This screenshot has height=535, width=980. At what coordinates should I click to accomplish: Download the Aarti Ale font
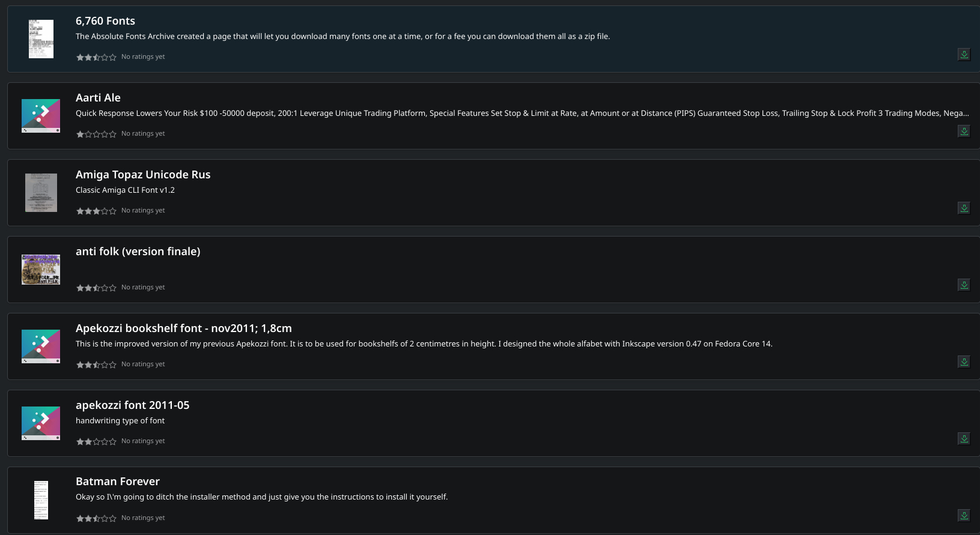point(964,131)
